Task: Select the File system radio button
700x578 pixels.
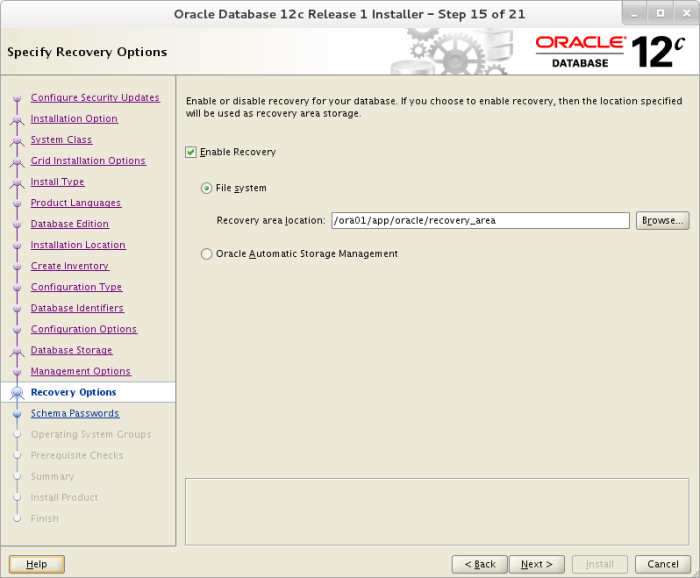Action: 206,188
